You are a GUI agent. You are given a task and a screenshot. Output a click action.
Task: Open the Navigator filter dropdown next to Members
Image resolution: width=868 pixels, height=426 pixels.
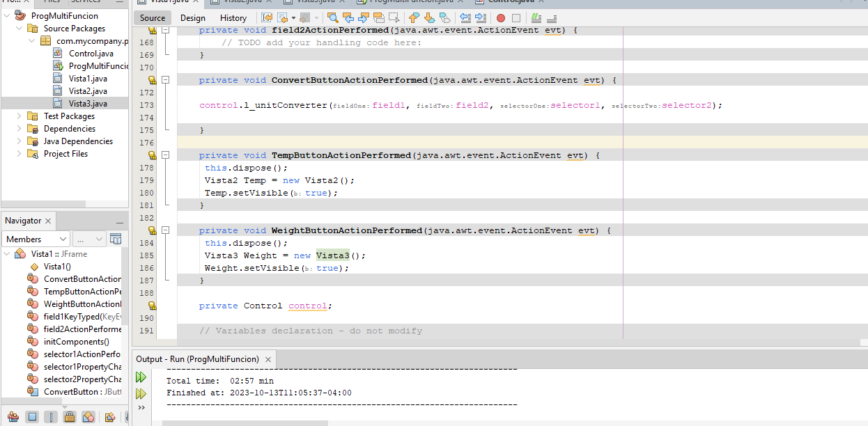click(x=89, y=239)
